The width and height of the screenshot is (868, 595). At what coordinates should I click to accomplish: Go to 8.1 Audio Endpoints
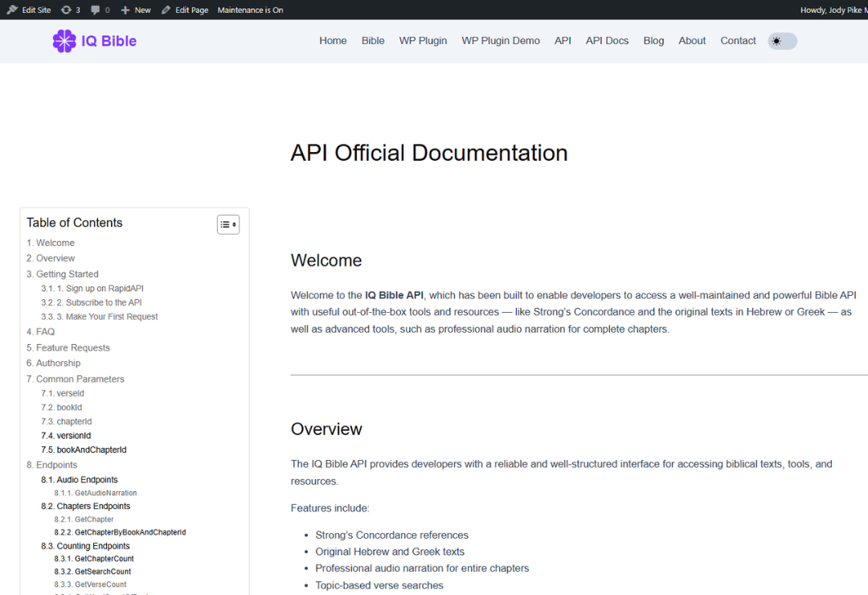click(x=79, y=480)
